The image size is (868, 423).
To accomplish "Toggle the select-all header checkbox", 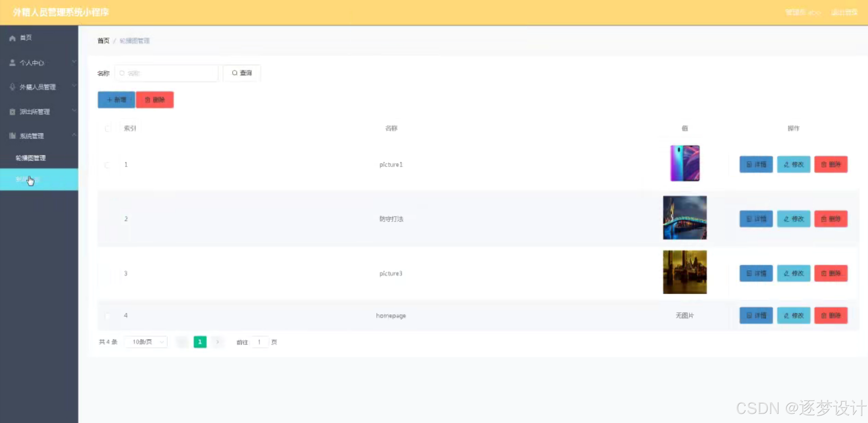I will (108, 128).
